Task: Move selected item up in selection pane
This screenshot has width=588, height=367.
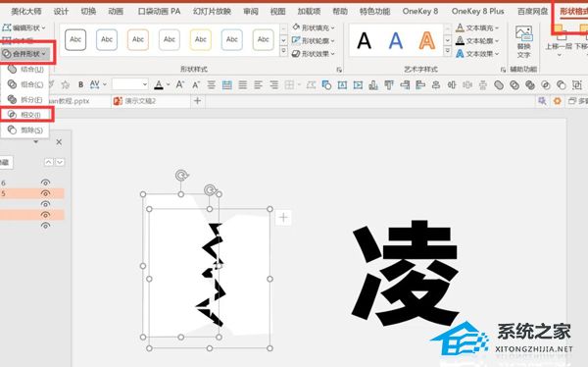Action: point(49,162)
